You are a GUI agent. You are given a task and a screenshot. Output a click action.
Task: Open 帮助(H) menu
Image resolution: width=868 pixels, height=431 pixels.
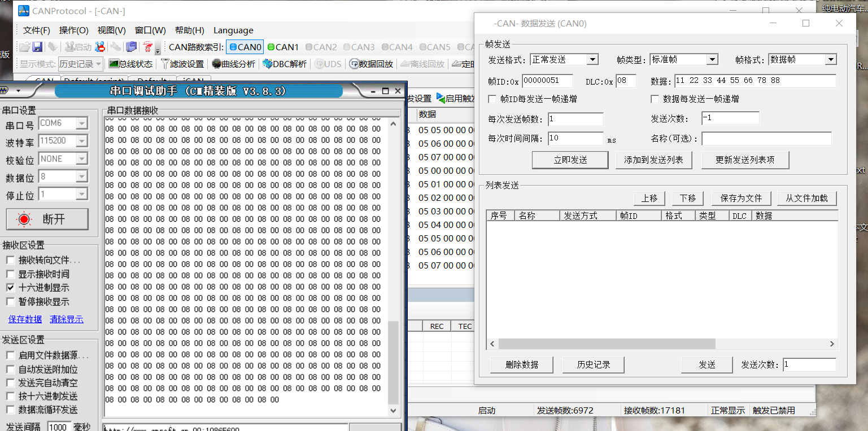pos(190,30)
